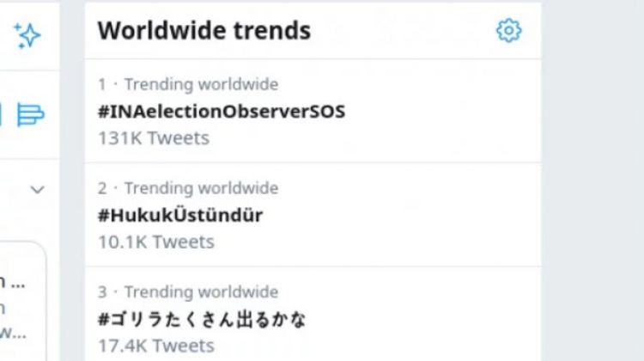The width and height of the screenshot is (644, 361).
Task: Open trends settings gear icon
Action: pyautogui.click(x=508, y=31)
